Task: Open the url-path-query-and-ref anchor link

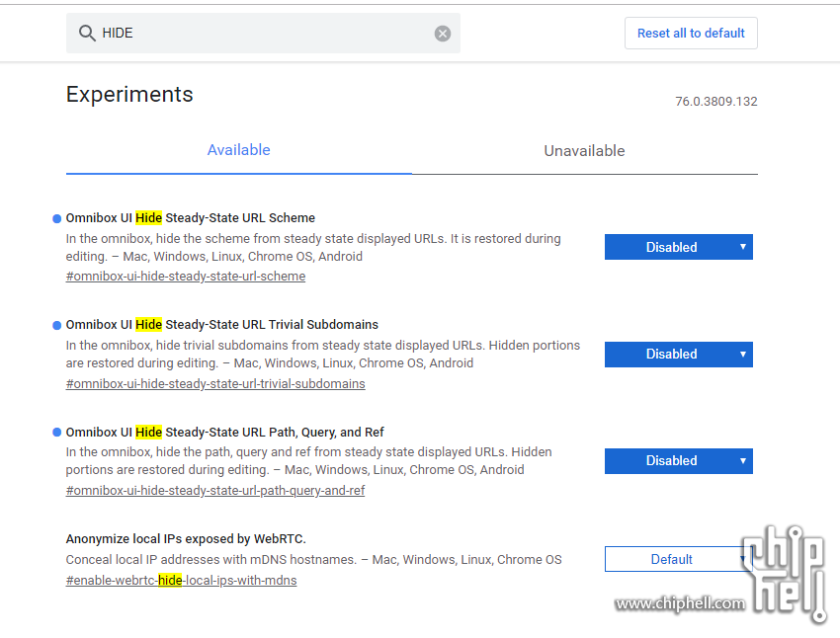Action: (215, 490)
